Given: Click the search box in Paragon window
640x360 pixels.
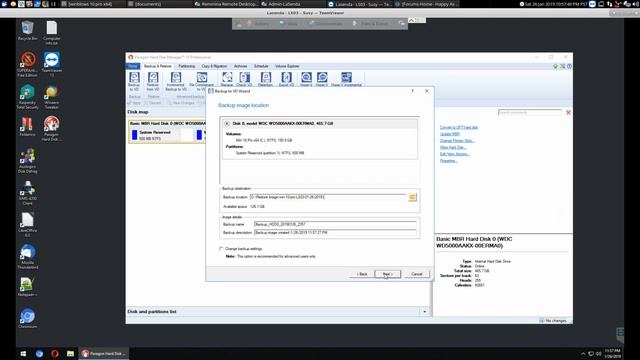Looking at the screenshot, I should pos(530,112).
